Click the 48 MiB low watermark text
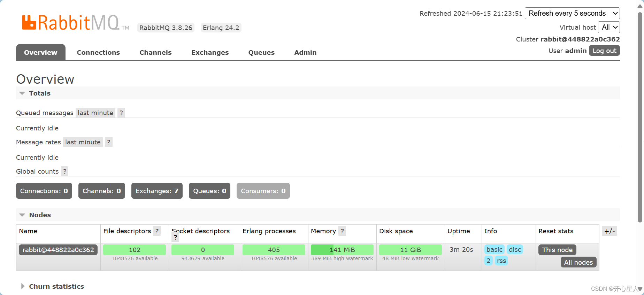 [411, 258]
